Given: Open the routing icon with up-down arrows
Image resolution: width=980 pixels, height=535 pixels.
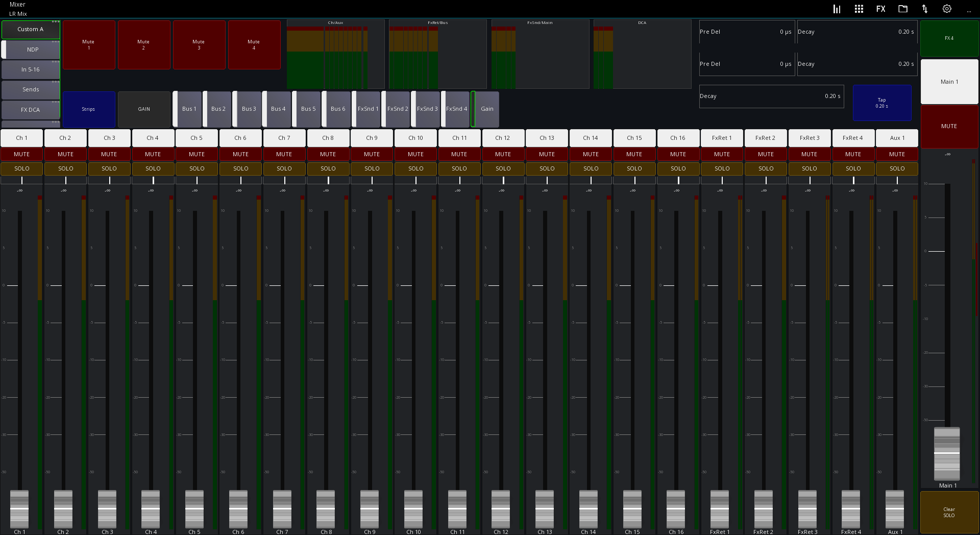Looking at the screenshot, I should 925,9.
